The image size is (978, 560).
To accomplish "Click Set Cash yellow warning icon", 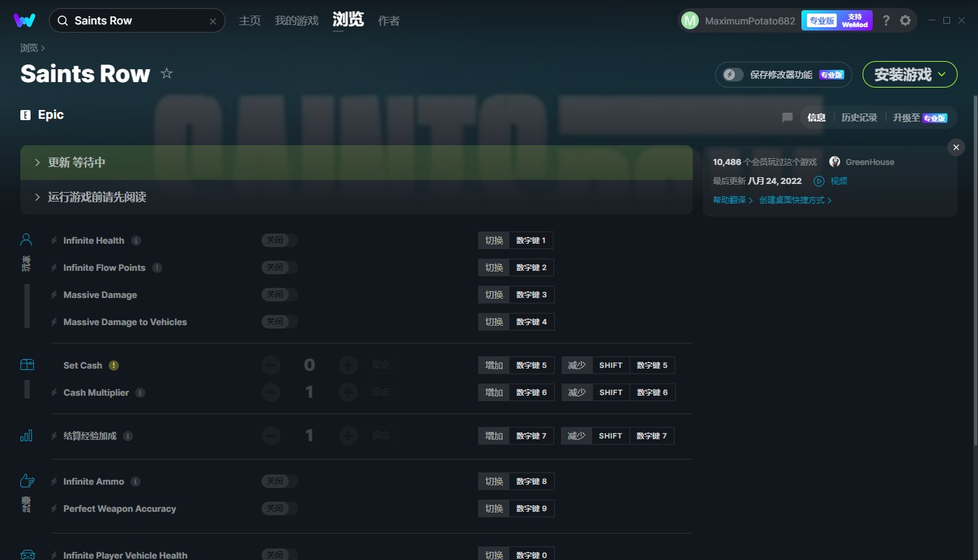I will 113,365.
